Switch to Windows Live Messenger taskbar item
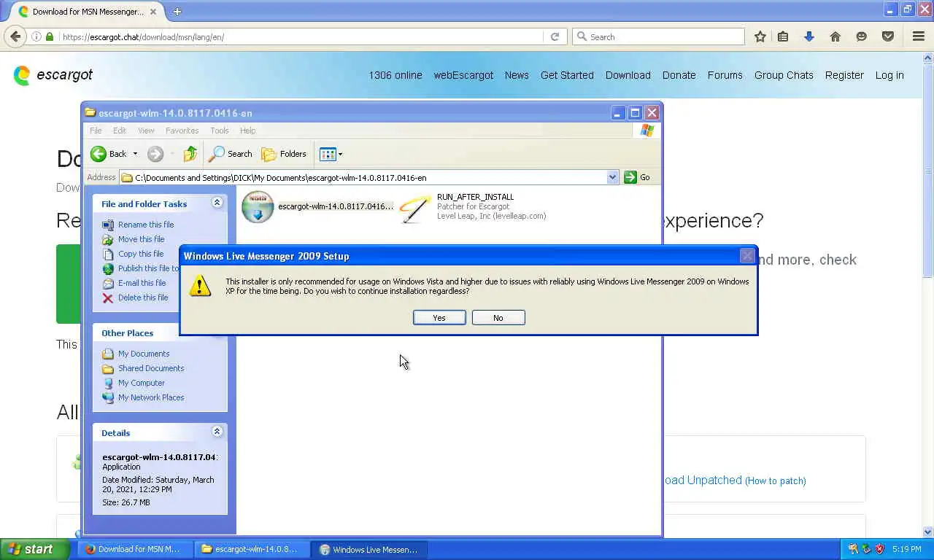The image size is (934, 560). (x=368, y=550)
